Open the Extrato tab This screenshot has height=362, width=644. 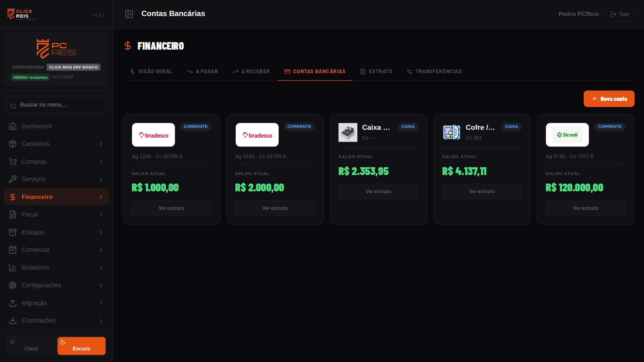point(376,72)
